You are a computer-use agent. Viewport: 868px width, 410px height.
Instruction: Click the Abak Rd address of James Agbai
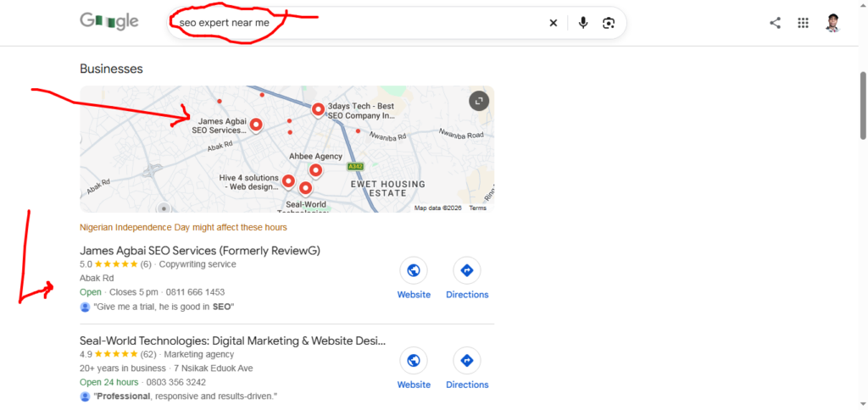[97, 279]
